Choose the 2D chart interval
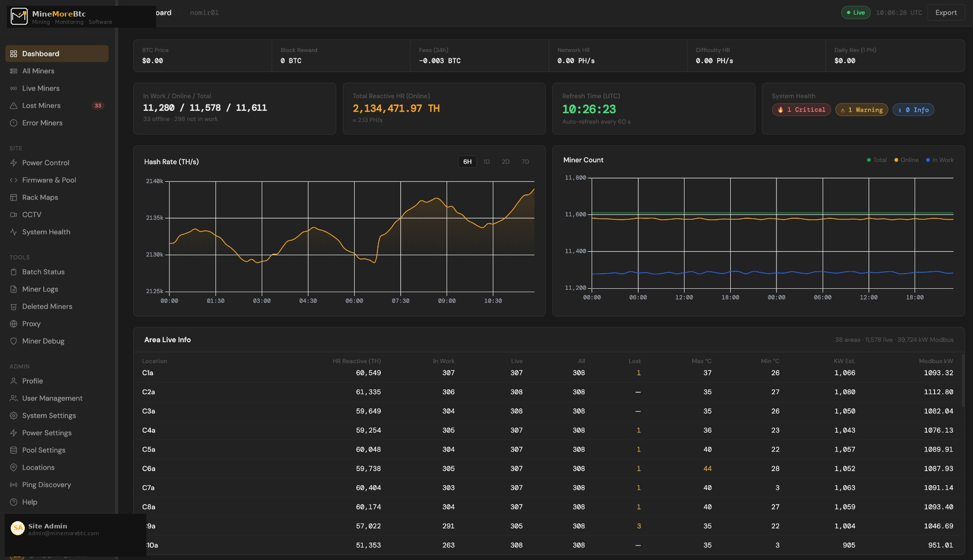This screenshot has height=560, width=973. click(505, 161)
